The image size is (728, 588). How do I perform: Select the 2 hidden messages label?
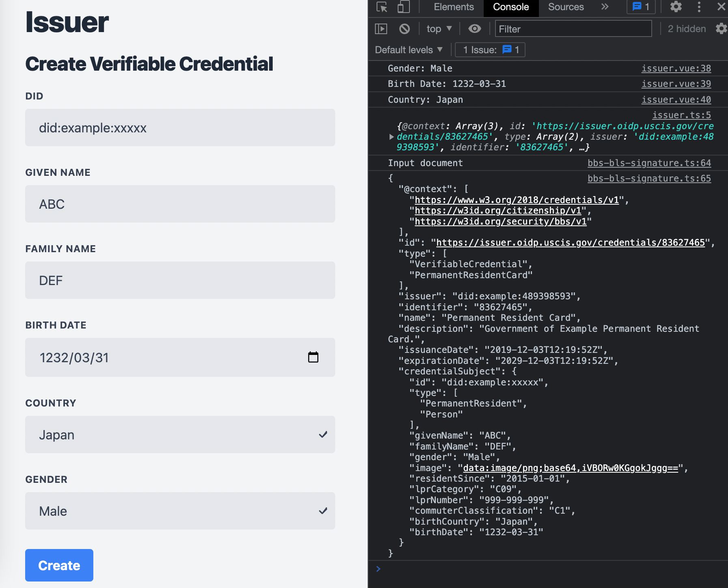(x=687, y=29)
